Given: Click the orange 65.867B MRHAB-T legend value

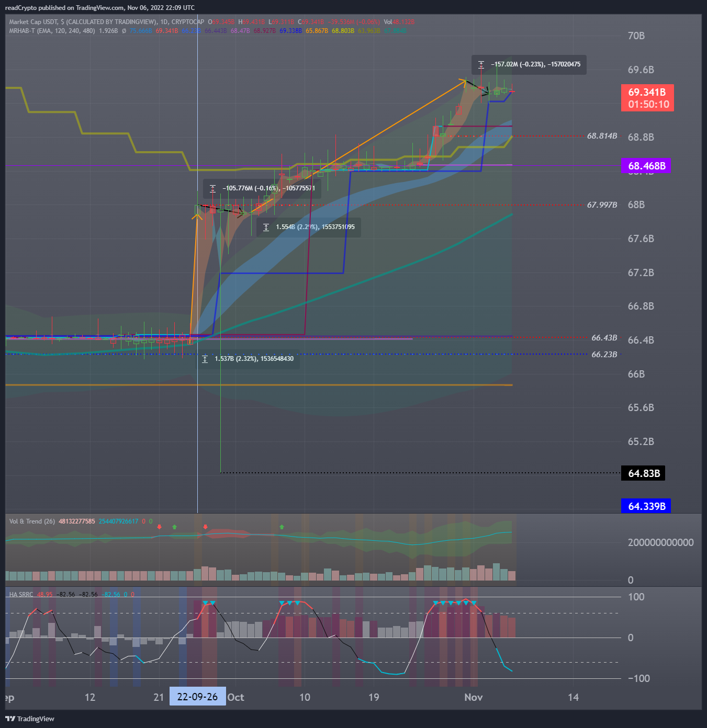Looking at the screenshot, I should click(x=317, y=31).
